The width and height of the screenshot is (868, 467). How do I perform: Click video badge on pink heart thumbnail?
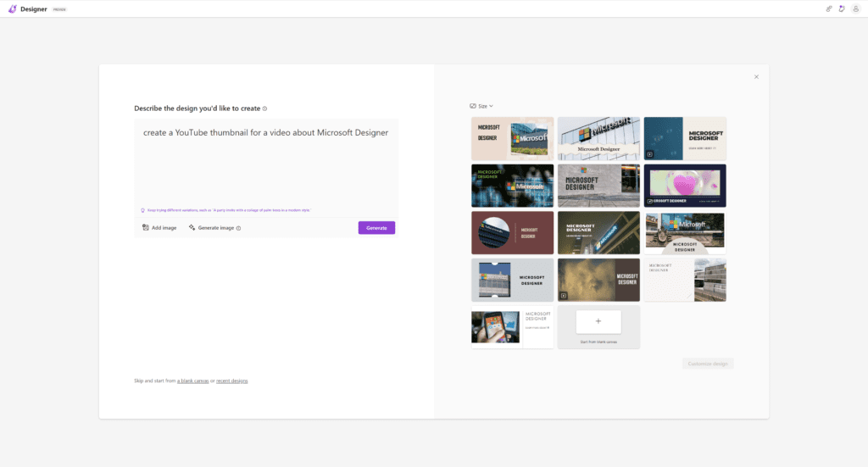[650, 202]
